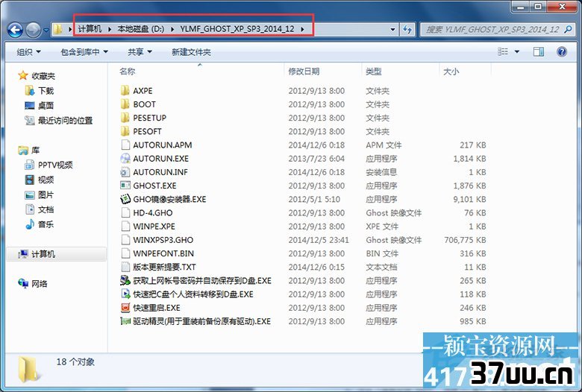Go back with the Back arrow button

(15, 30)
